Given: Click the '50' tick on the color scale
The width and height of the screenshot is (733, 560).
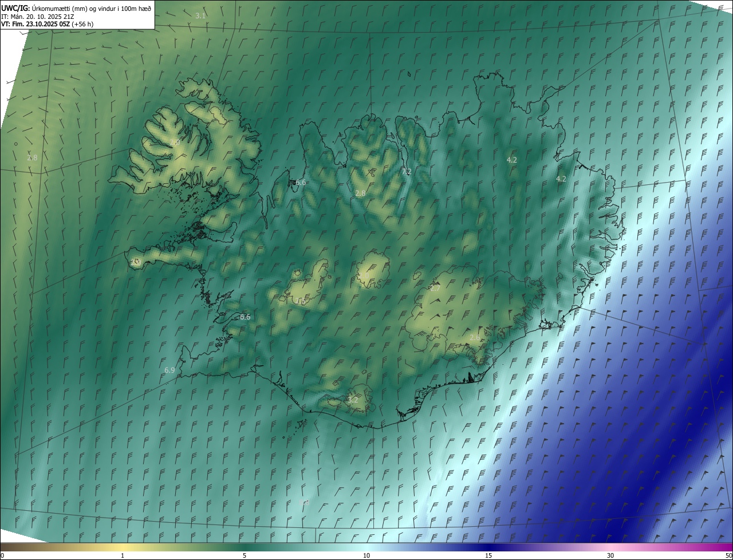Looking at the screenshot, I should [728, 556].
